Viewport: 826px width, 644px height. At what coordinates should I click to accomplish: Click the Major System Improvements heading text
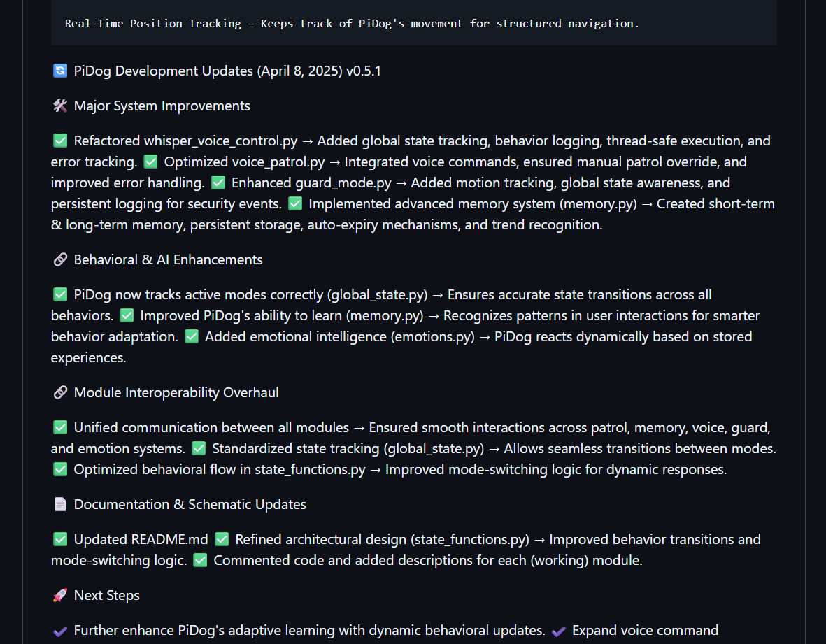pos(162,106)
